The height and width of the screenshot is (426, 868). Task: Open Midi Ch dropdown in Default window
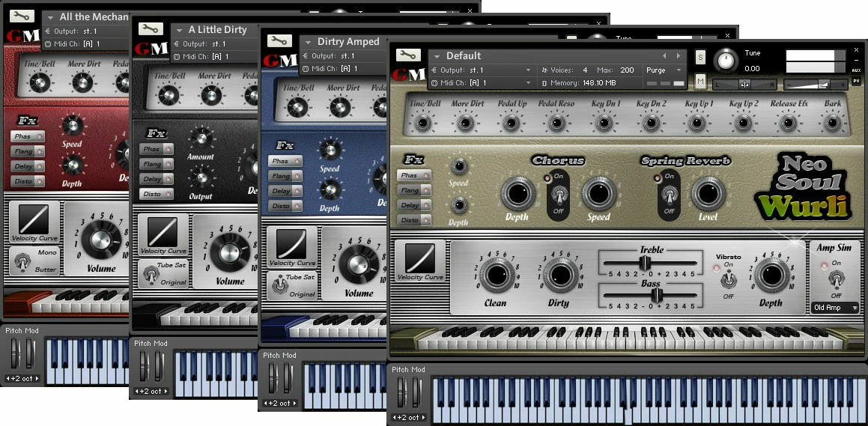(x=481, y=83)
